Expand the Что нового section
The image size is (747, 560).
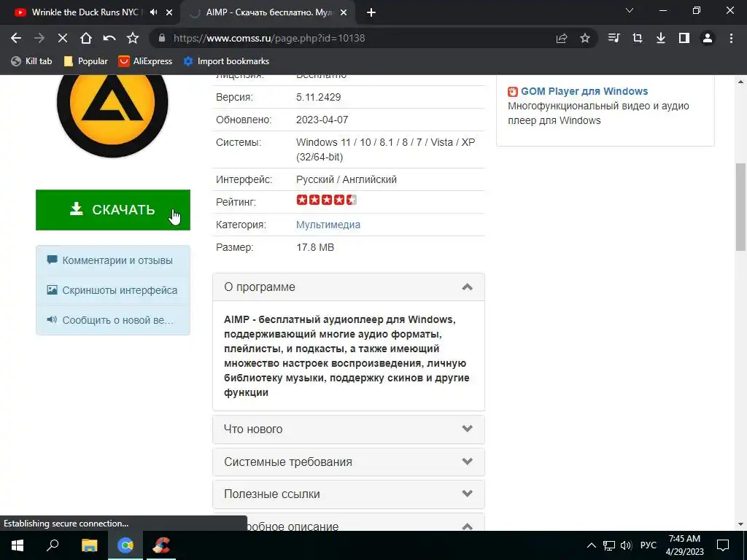tap(349, 429)
